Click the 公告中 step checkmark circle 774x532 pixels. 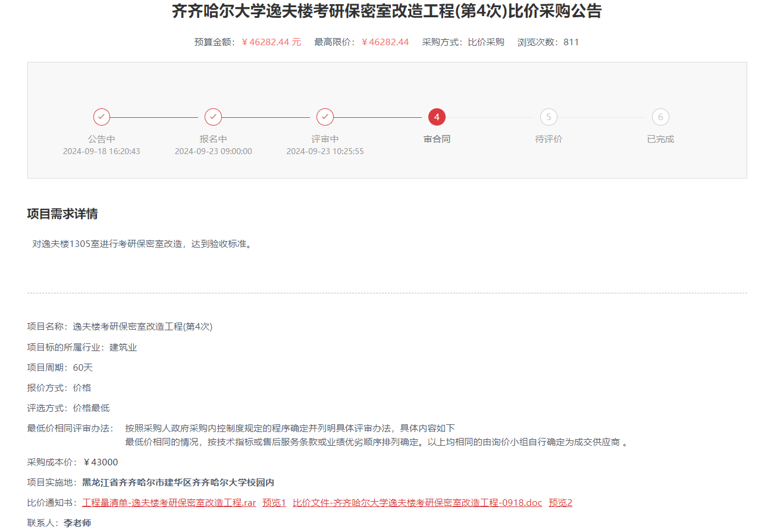pyautogui.click(x=102, y=117)
